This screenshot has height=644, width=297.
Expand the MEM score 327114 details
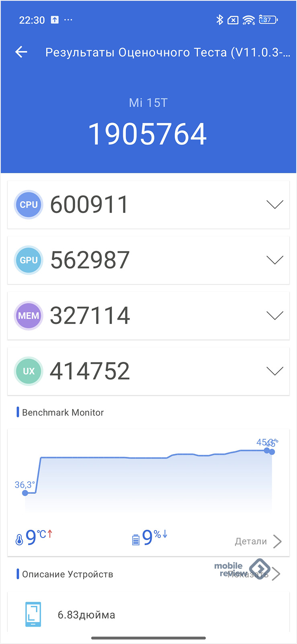tap(275, 316)
